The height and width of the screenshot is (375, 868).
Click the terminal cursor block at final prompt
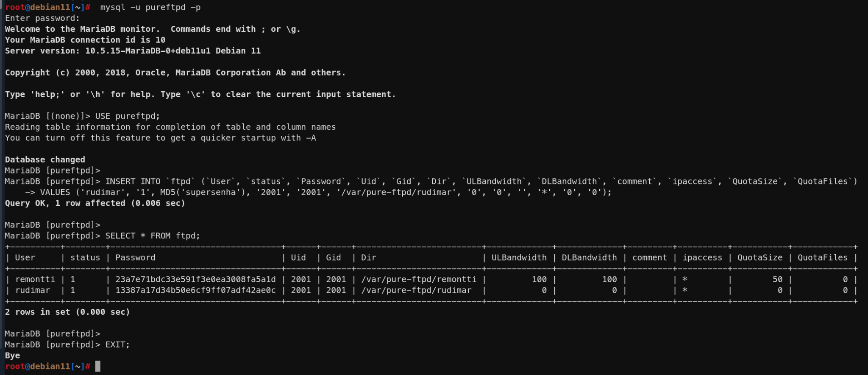(x=98, y=366)
